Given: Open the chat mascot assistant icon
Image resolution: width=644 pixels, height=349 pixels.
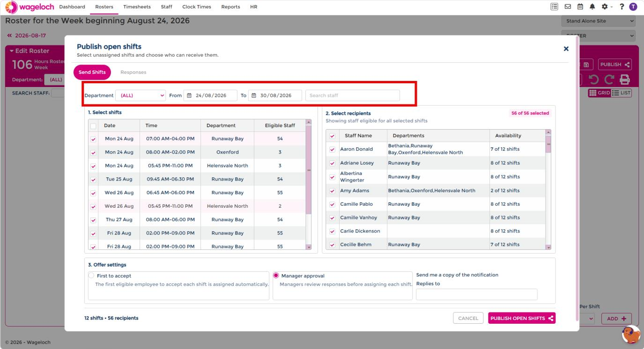Looking at the screenshot, I should (631, 334).
